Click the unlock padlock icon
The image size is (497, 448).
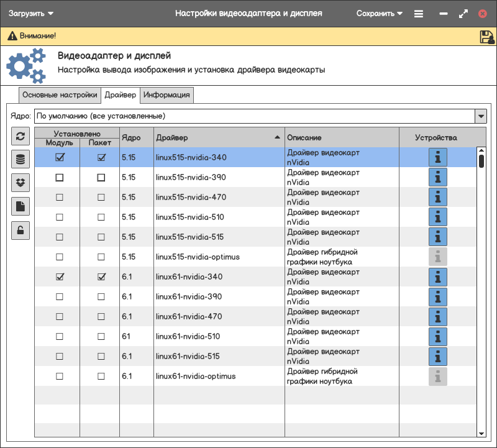click(x=21, y=230)
